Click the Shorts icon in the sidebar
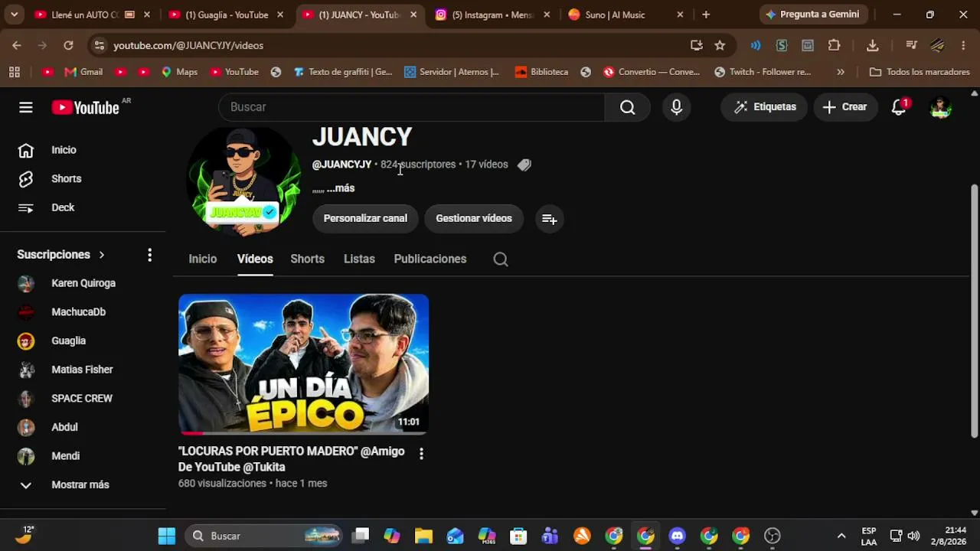Screen dimensions: 980x551 (x=26, y=179)
